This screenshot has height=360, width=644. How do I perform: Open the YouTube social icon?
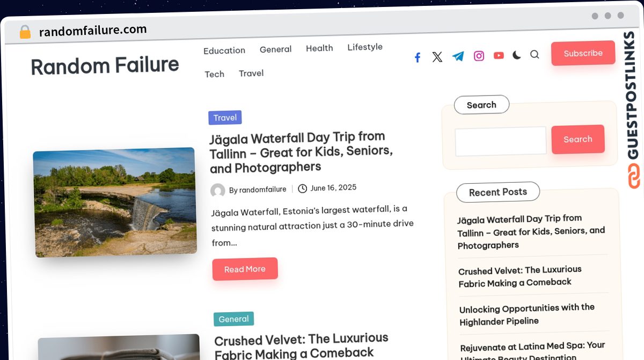click(499, 55)
